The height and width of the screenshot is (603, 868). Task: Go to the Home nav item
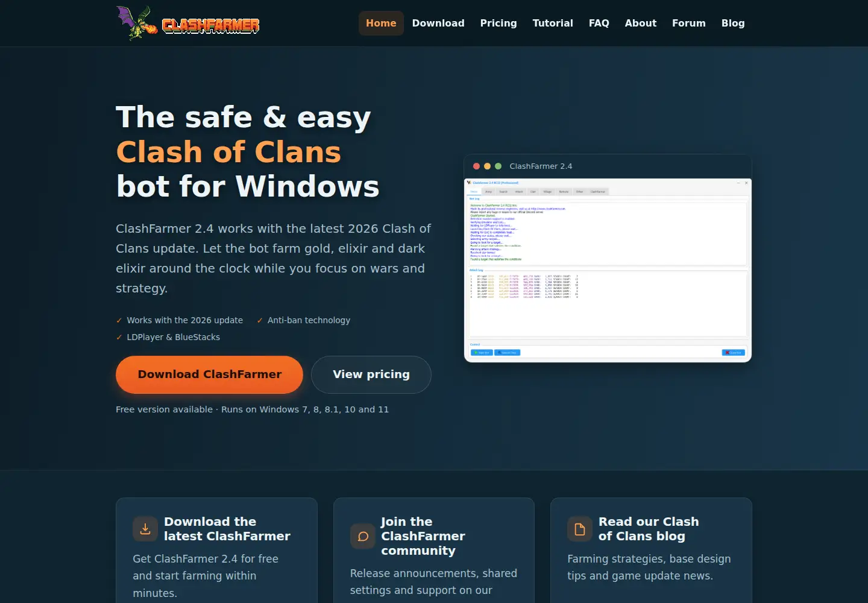tap(381, 23)
